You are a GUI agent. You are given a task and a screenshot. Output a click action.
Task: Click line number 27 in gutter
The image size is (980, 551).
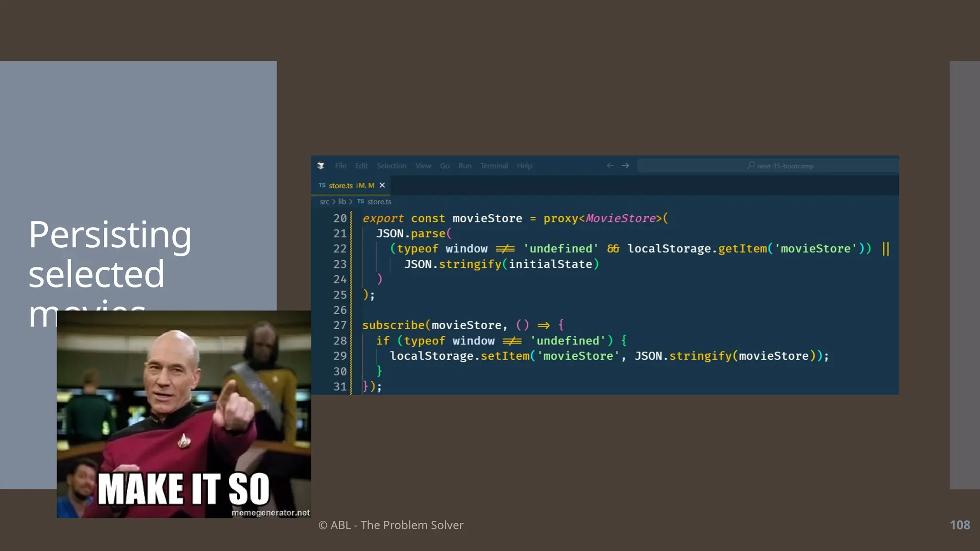[x=340, y=325]
